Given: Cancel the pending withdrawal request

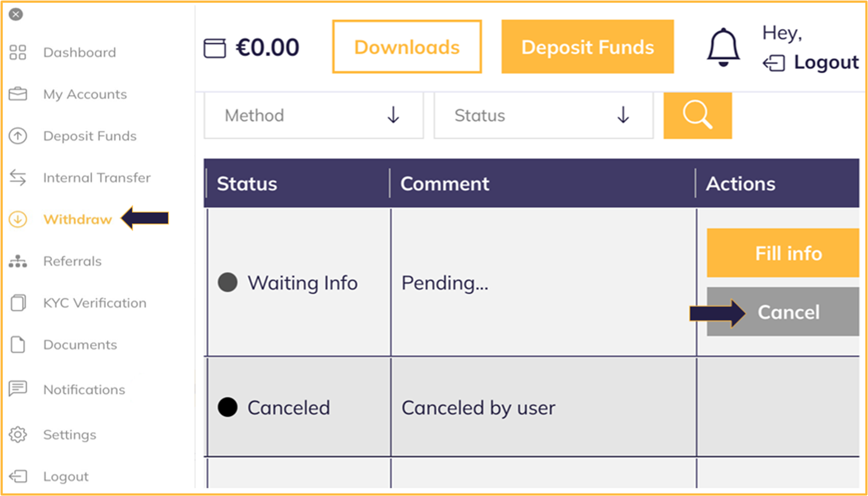Looking at the screenshot, I should point(788,312).
